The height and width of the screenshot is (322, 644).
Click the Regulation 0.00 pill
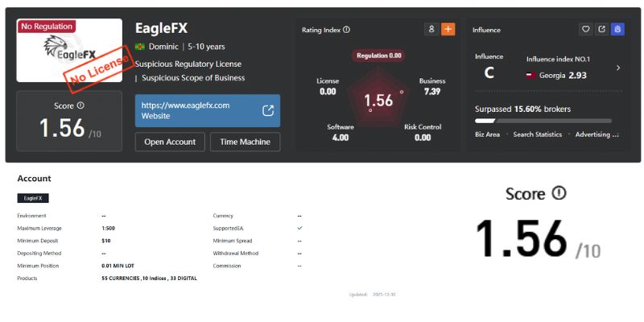[x=378, y=56]
